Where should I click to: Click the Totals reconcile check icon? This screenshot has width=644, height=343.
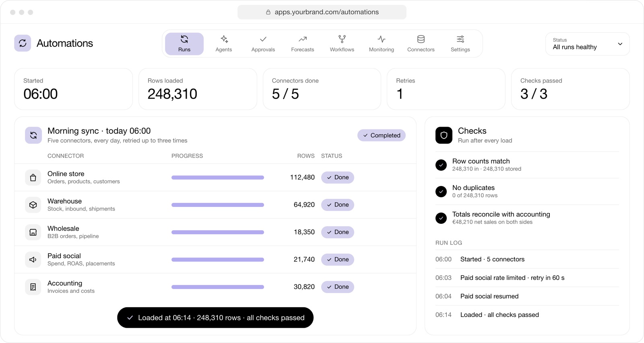[441, 218]
